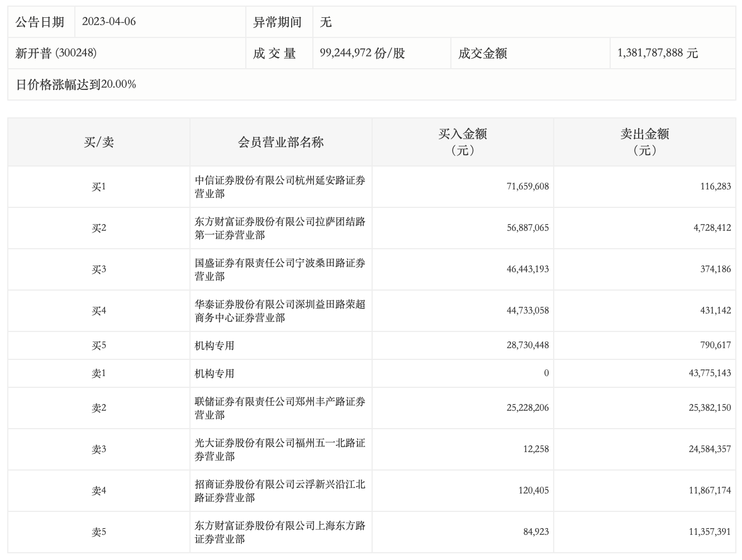Screen dimensions: 742x560
Task: Select buy amount 71,659,608
Action: 527,187
